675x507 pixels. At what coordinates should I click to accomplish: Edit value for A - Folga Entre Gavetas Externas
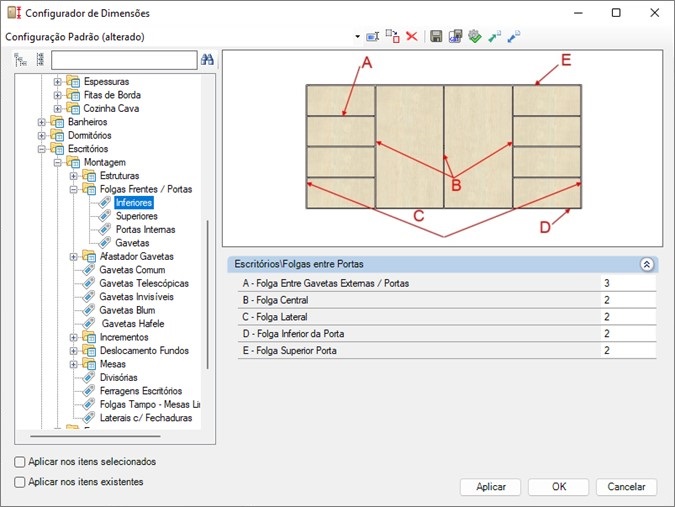(x=629, y=283)
